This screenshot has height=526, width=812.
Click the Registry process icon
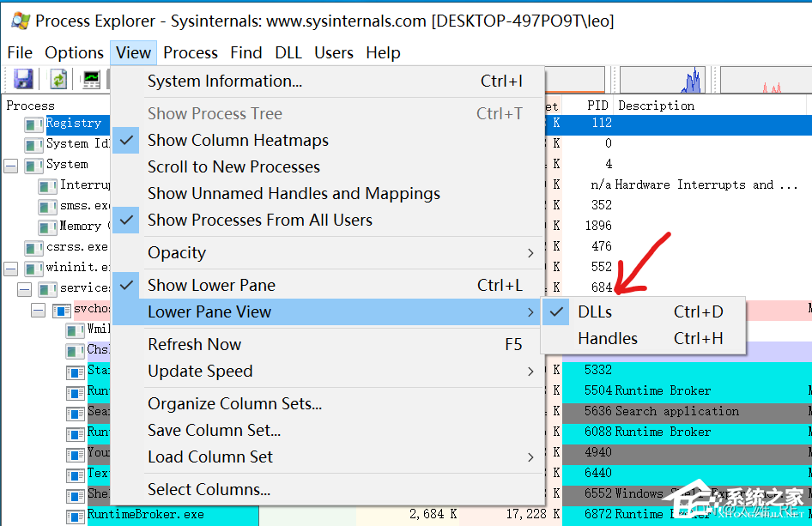coord(34,124)
